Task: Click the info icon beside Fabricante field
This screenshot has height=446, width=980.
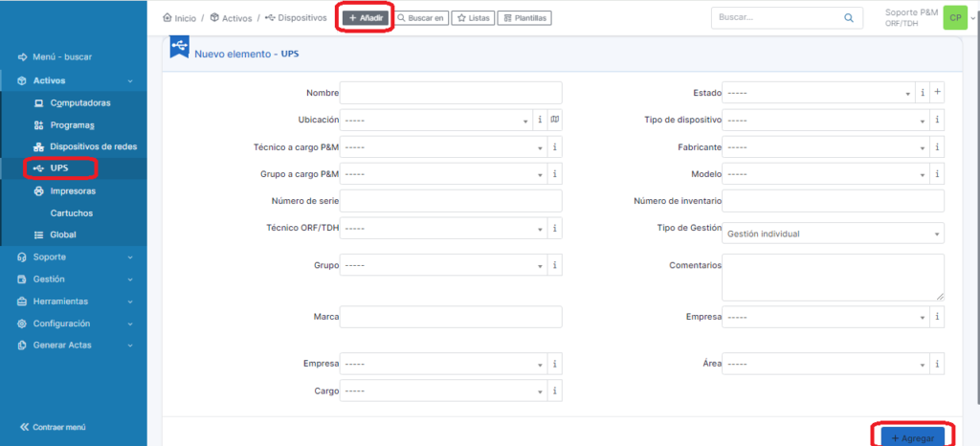Action: 937,148
